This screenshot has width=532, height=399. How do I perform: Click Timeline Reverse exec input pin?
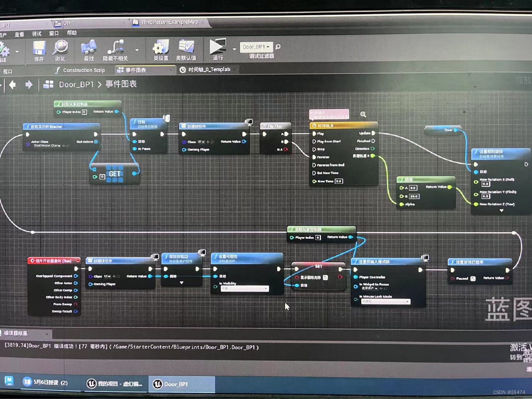314,157
